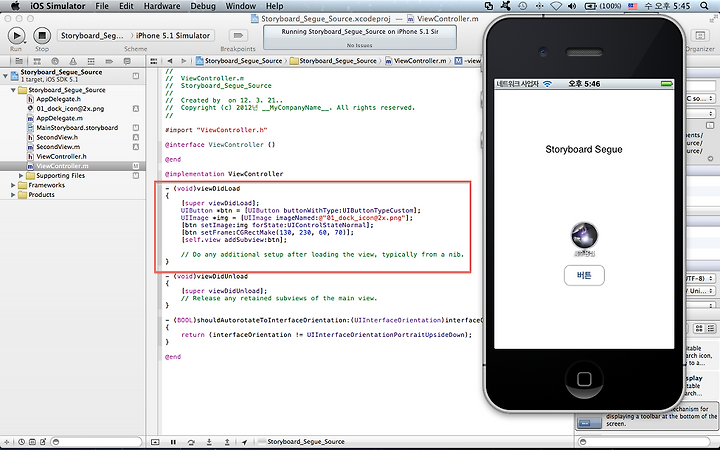Click the Run button in Xcode toolbar

17,35
